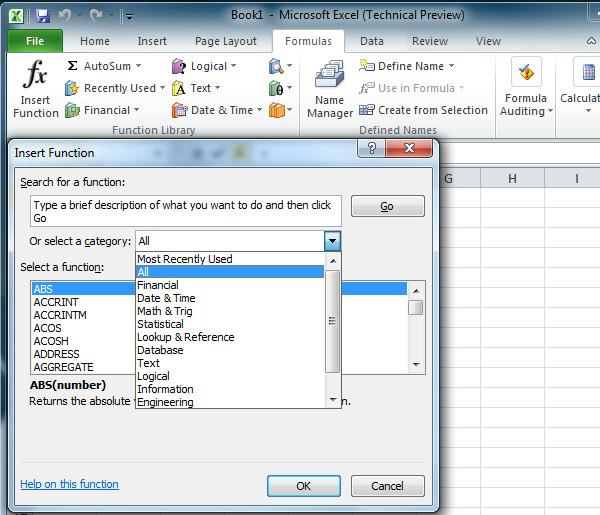Open the File tab
The height and width of the screenshot is (515, 600).
click(35, 41)
